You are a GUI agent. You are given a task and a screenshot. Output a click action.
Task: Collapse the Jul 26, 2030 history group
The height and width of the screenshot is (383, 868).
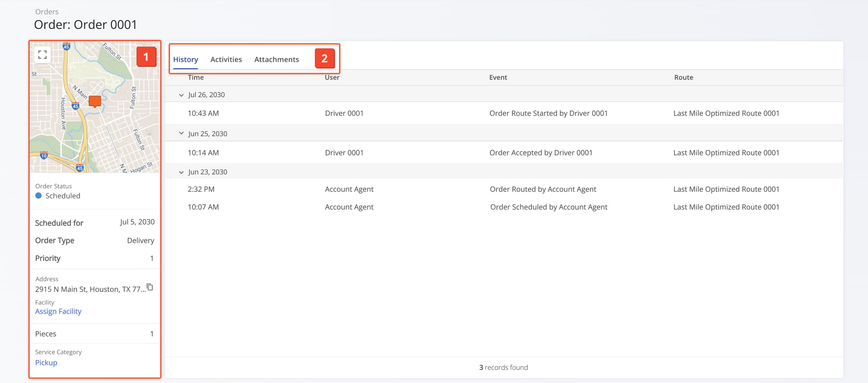pyautogui.click(x=181, y=95)
